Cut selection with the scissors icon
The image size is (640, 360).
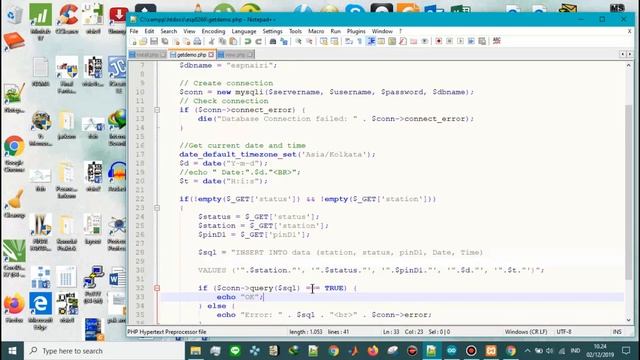click(x=211, y=41)
